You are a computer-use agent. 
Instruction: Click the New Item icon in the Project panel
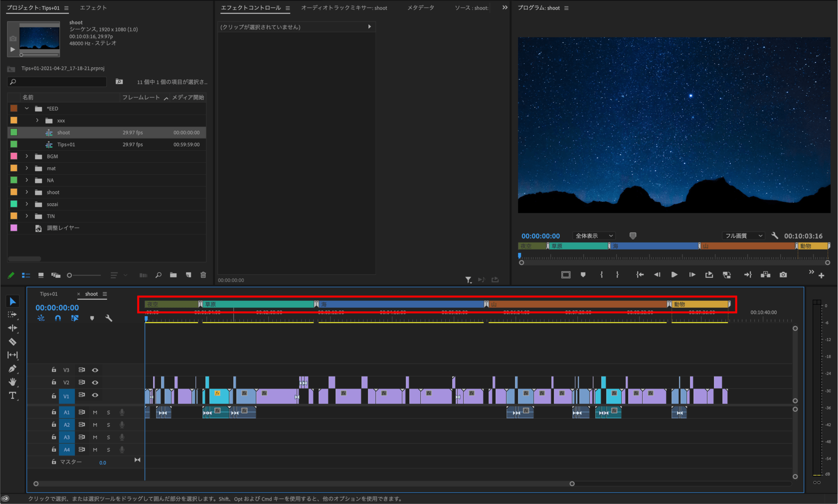(x=188, y=275)
